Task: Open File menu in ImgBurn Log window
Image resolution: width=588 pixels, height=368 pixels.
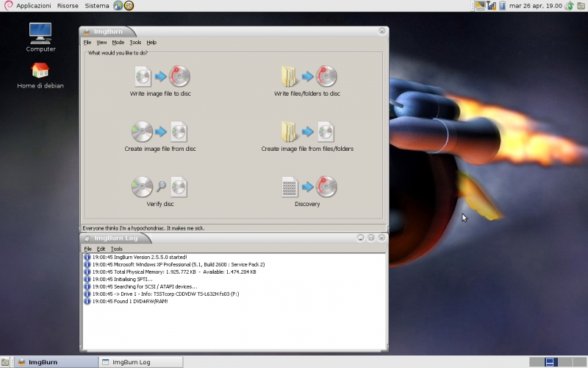Action: 87,249
